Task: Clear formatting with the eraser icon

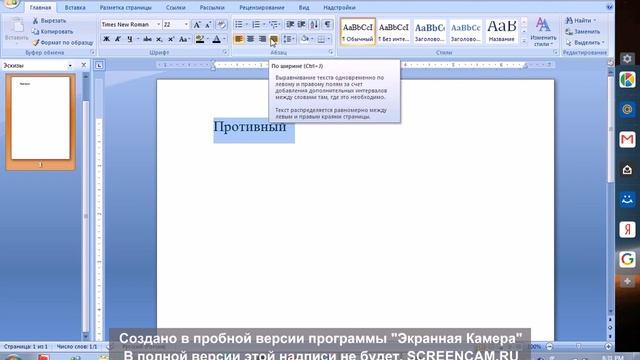Action: point(221,25)
